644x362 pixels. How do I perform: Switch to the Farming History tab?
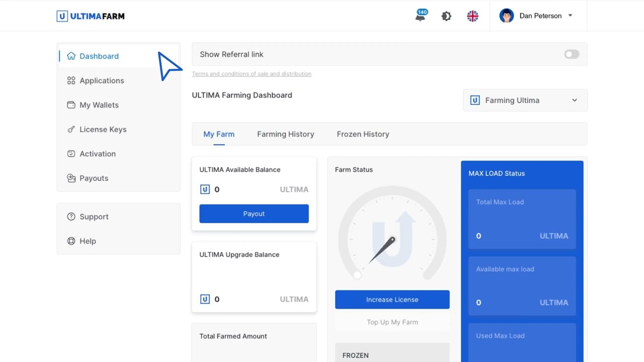click(x=285, y=134)
